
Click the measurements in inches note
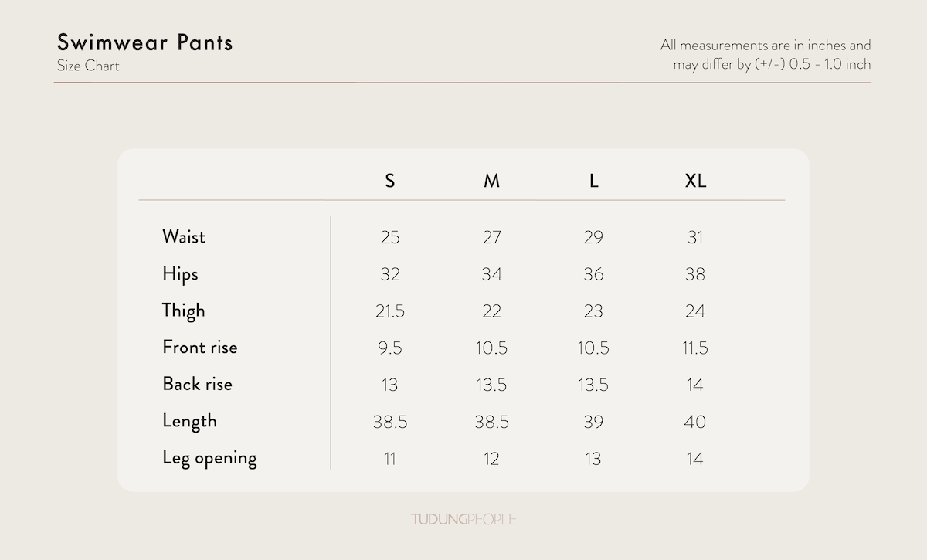[766, 54]
